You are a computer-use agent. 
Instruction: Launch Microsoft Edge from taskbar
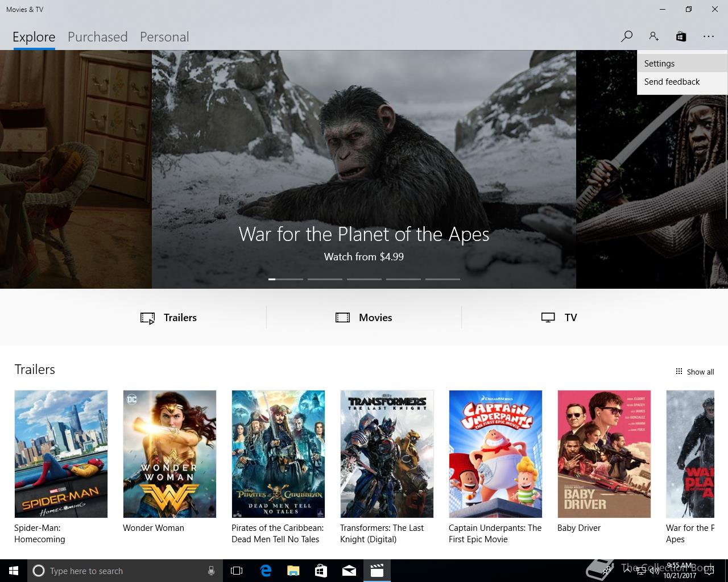click(266, 571)
